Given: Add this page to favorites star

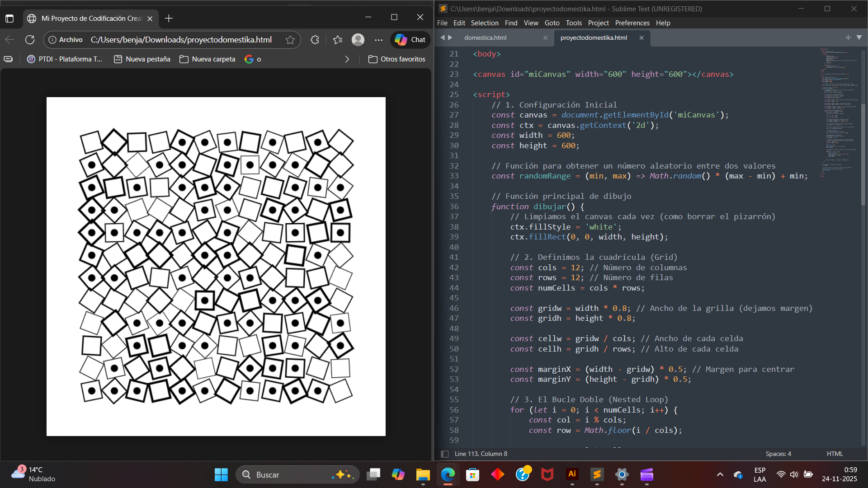Looking at the screenshot, I should point(290,40).
